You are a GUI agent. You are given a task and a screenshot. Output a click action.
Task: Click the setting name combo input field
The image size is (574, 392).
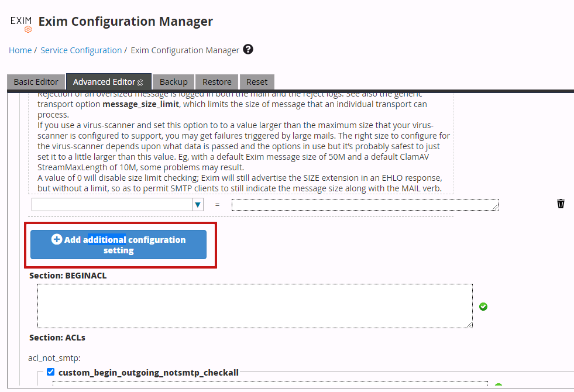point(112,205)
